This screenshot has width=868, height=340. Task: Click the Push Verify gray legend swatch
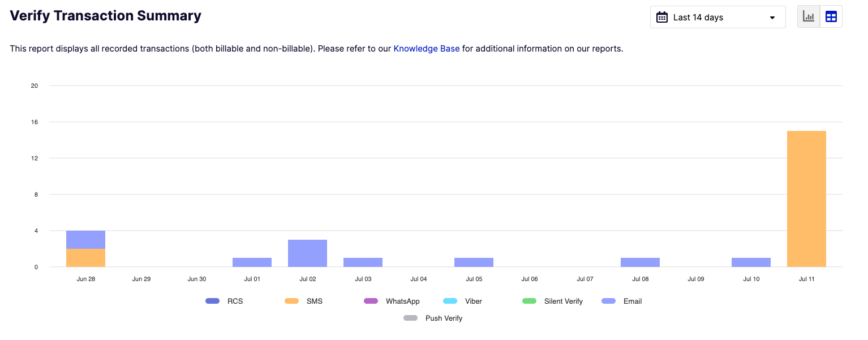tap(410, 318)
